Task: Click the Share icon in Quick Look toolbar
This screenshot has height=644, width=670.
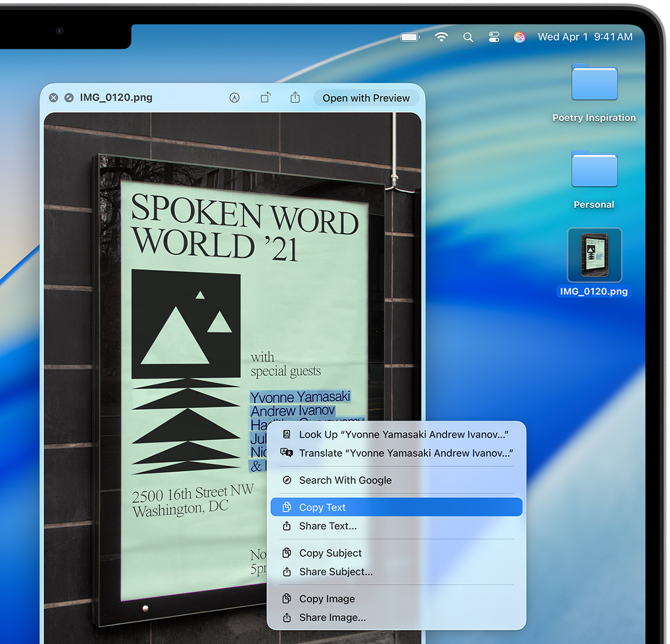Action: [x=295, y=97]
